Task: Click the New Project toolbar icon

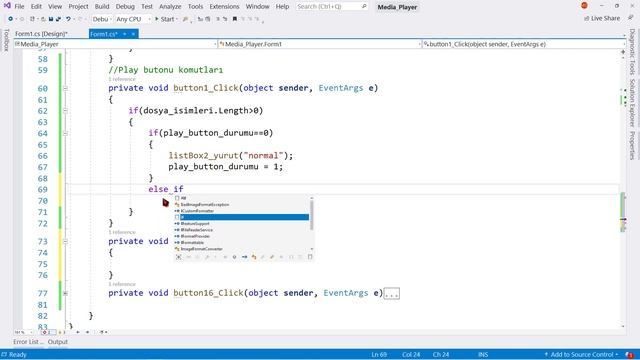Action: pyautogui.click(x=32, y=19)
